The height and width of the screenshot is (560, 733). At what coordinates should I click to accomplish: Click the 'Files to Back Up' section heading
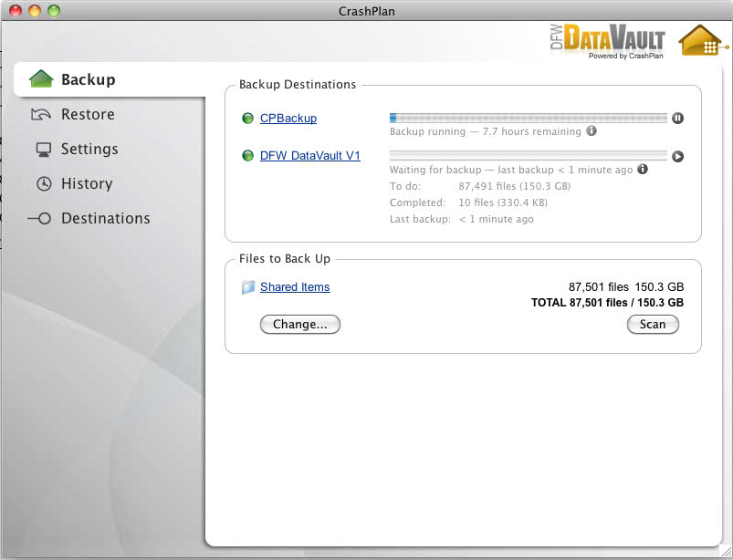(x=285, y=259)
